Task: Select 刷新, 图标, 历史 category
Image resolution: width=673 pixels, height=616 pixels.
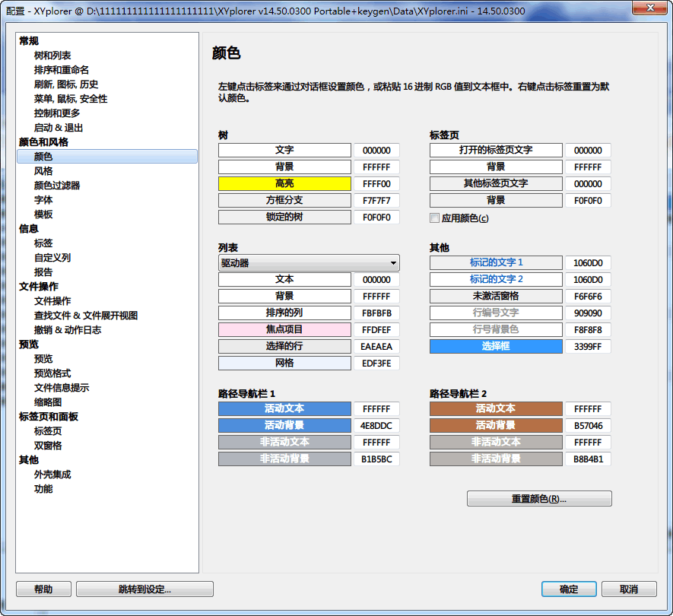Action: click(66, 84)
